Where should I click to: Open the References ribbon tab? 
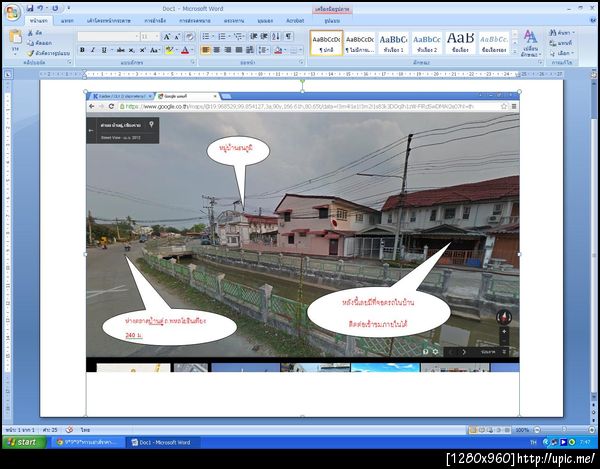pos(155,21)
